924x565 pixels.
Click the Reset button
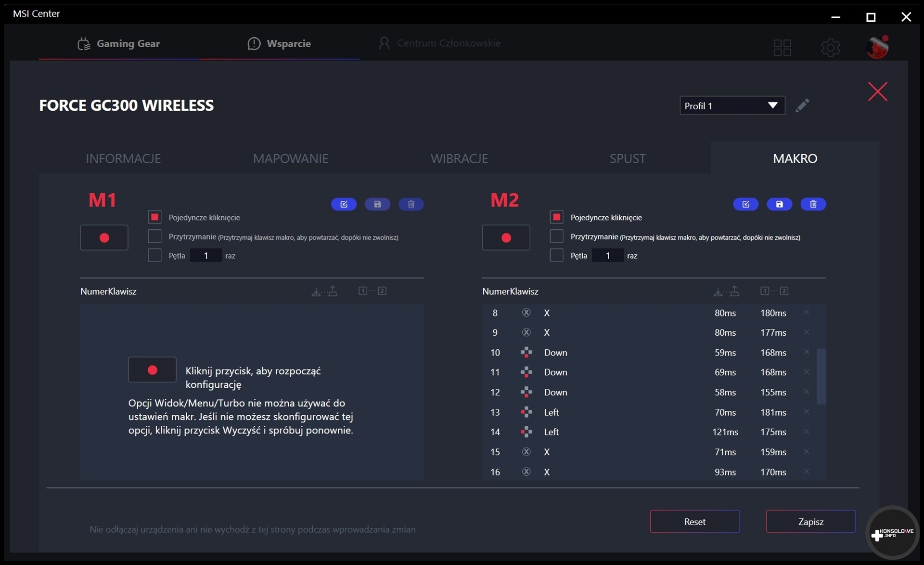[694, 522]
